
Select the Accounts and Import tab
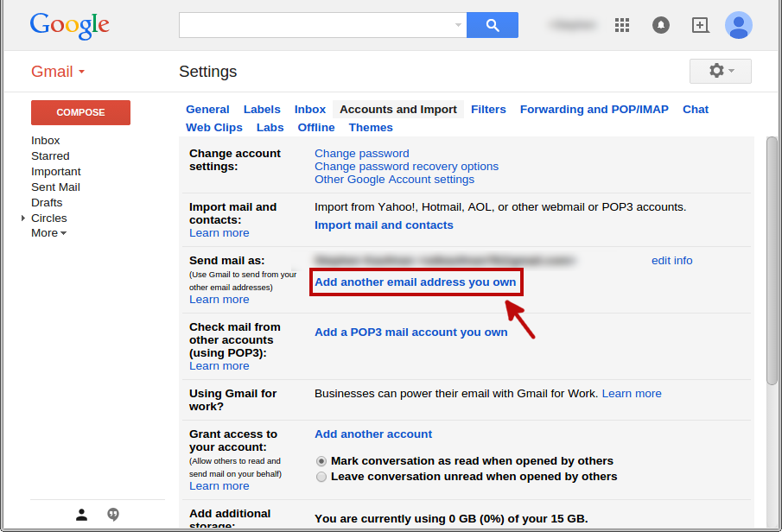[398, 109]
